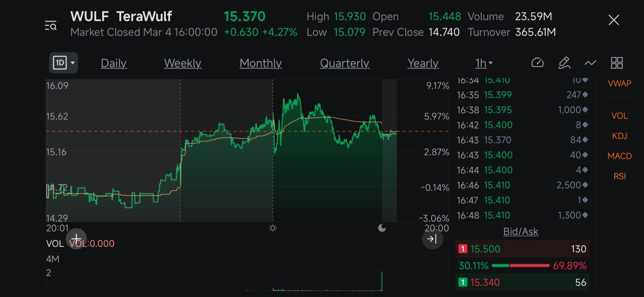644x297 pixels.
Task: Click the current price 15.370
Action: 244,17
